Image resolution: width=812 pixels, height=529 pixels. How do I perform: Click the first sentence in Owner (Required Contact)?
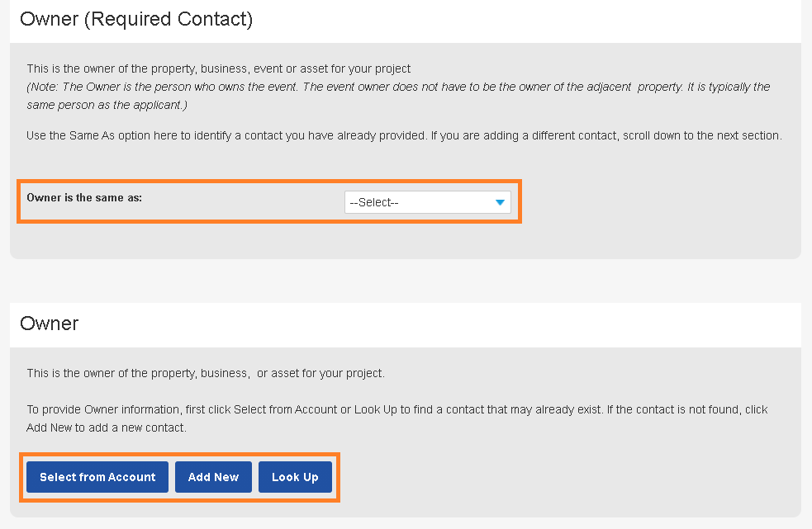click(219, 68)
